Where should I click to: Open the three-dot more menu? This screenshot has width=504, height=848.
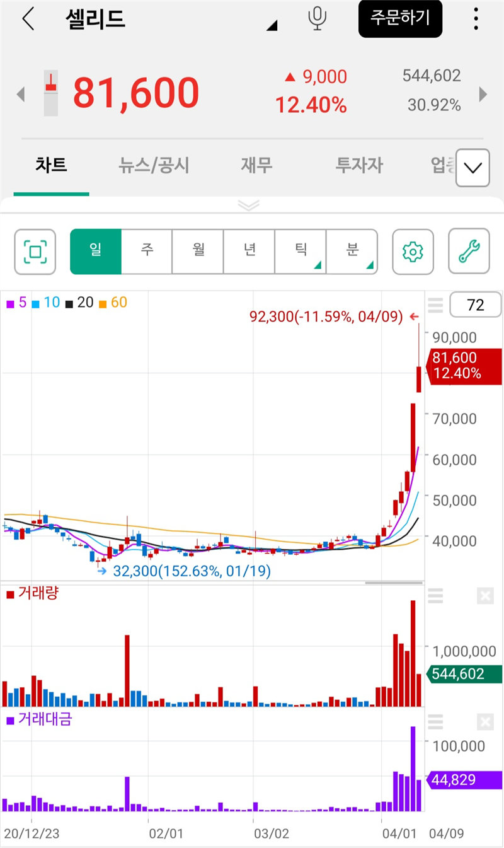(x=476, y=19)
